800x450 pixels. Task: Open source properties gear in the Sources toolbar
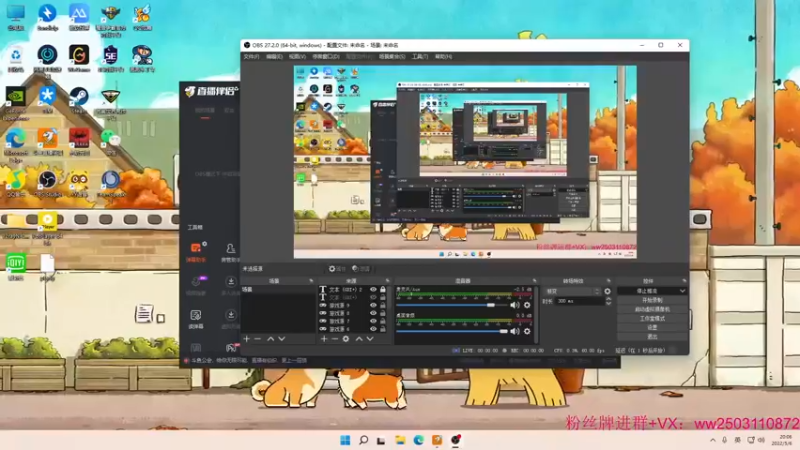point(346,339)
